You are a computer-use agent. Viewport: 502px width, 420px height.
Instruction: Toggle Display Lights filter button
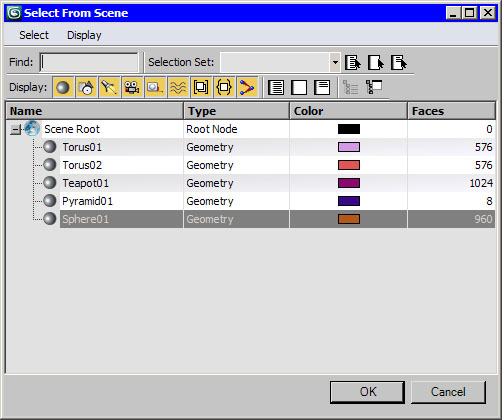(x=109, y=87)
